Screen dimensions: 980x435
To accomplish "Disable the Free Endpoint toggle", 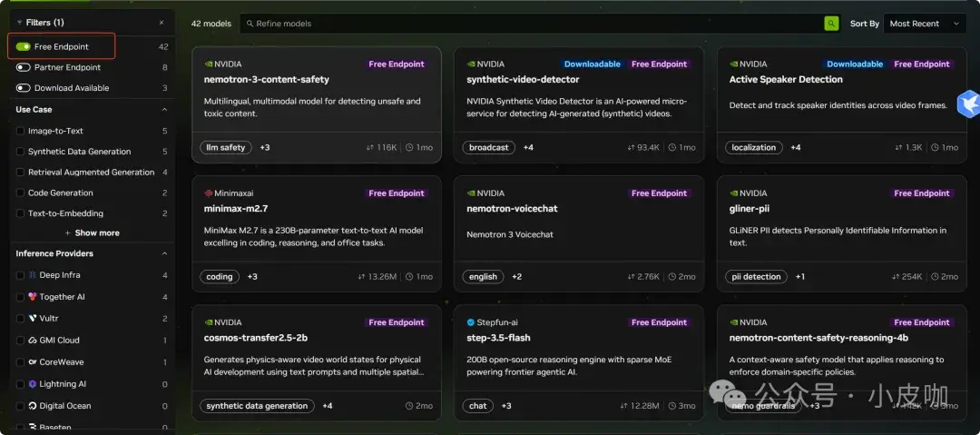I will click(x=23, y=47).
